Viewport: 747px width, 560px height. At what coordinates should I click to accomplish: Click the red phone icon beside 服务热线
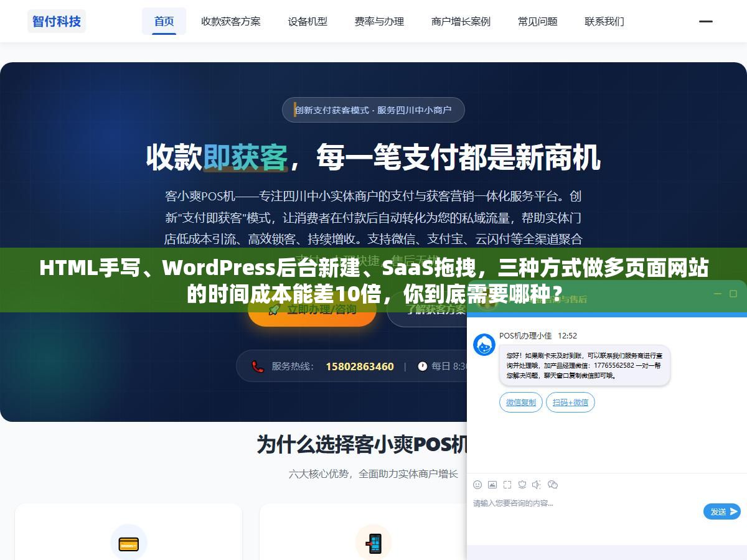click(x=258, y=366)
